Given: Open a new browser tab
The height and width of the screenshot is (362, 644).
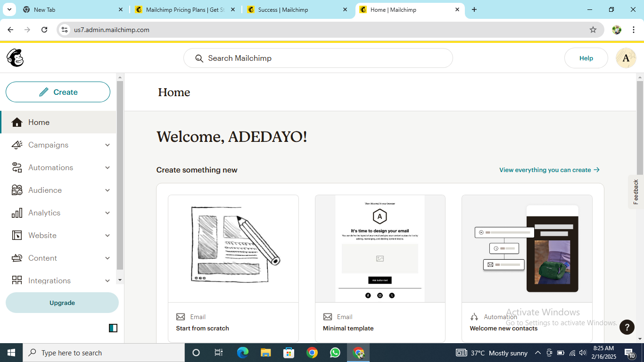Looking at the screenshot, I should tap(474, 9).
